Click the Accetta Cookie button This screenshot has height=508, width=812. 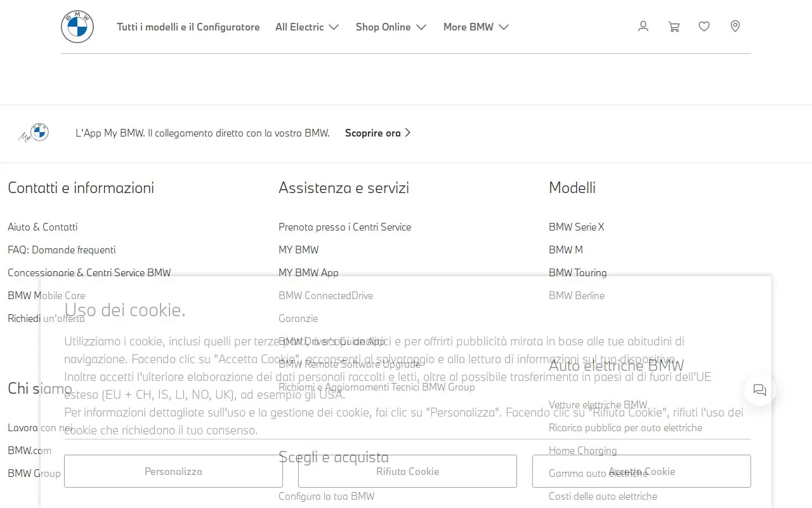[641, 471]
